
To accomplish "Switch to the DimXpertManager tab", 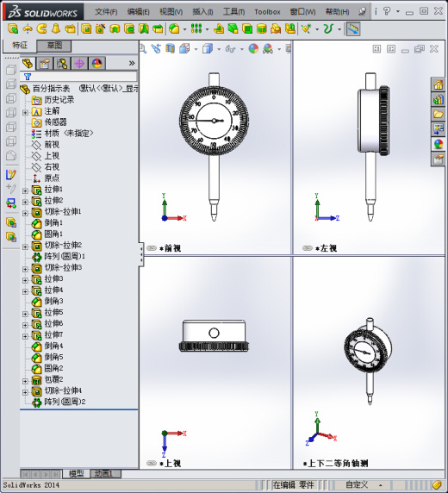I will click(79, 64).
